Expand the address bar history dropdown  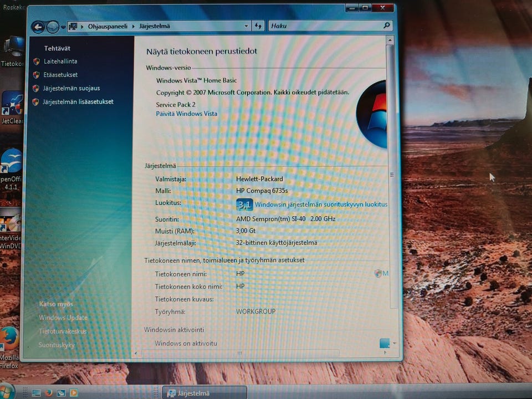tap(246, 26)
